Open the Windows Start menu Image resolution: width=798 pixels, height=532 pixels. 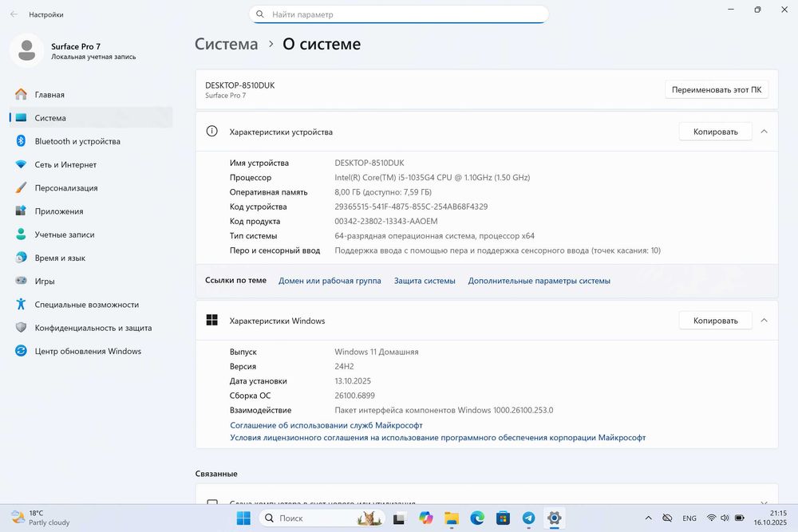click(243, 518)
